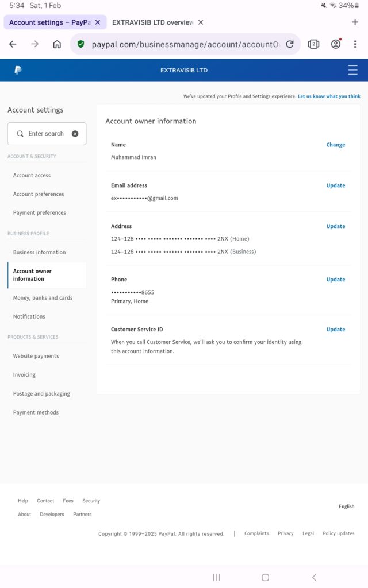
Task: Open the "Let us know what you think" link
Action: pyautogui.click(x=329, y=96)
